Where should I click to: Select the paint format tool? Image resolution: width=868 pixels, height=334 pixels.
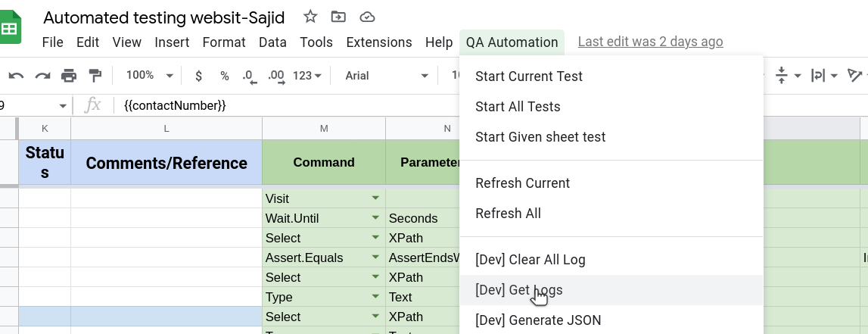coord(95,76)
